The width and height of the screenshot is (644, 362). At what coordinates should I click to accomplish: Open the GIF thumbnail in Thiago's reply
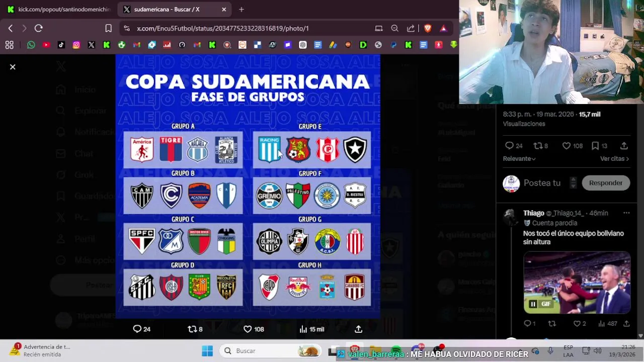[x=577, y=283]
